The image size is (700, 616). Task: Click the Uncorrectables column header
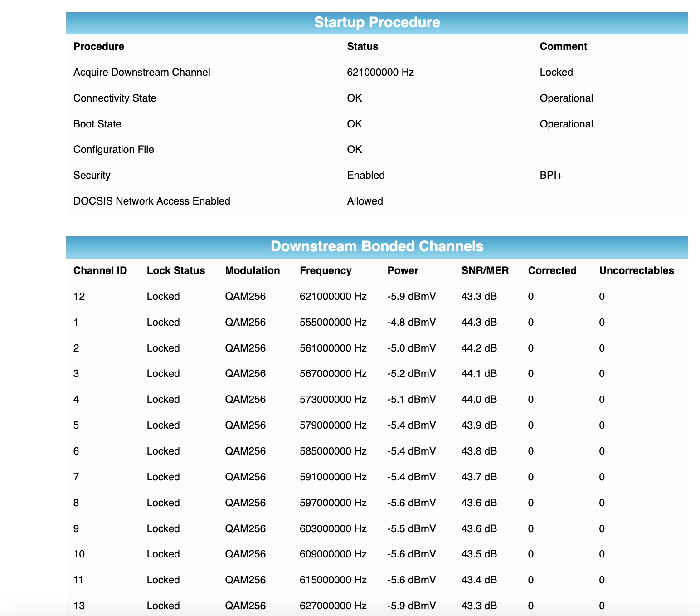tap(637, 270)
